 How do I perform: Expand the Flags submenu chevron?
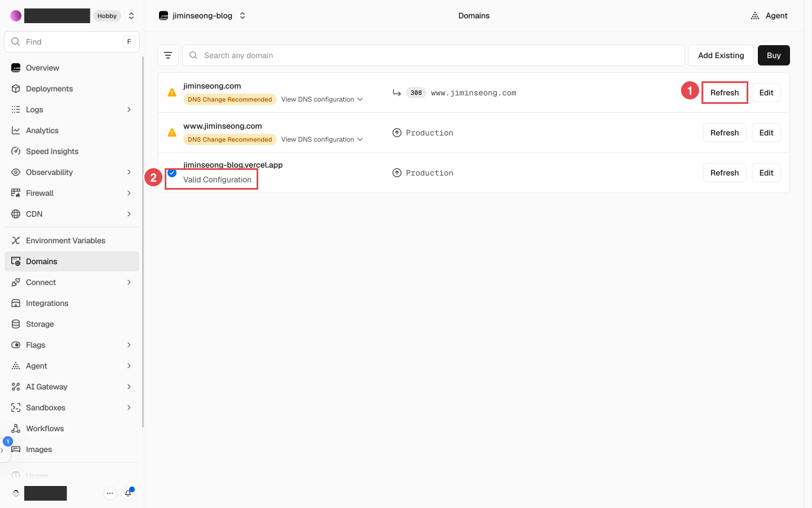coord(129,345)
